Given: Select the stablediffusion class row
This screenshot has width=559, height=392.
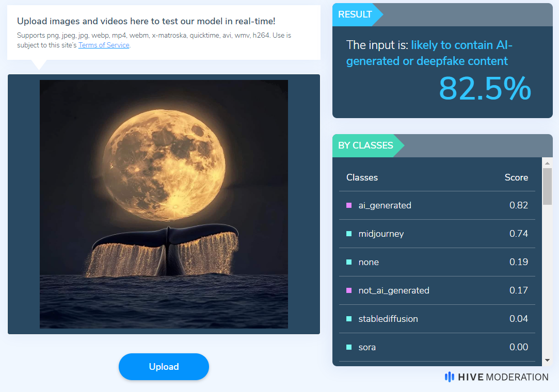Looking at the screenshot, I should pos(437,319).
